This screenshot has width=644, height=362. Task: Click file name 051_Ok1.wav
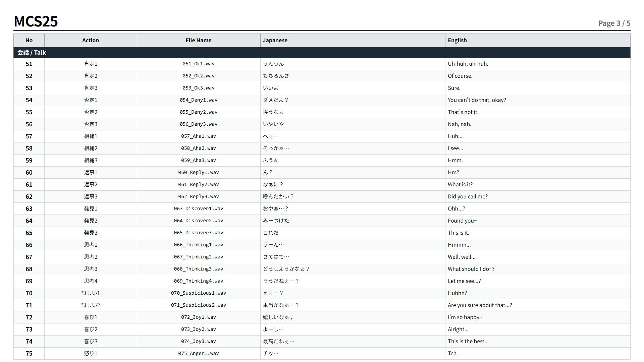[198, 64]
